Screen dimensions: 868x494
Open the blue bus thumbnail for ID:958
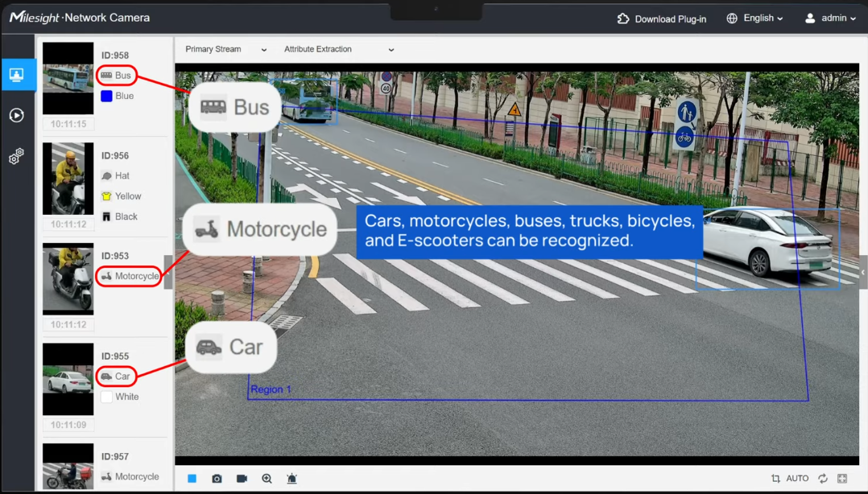point(68,78)
